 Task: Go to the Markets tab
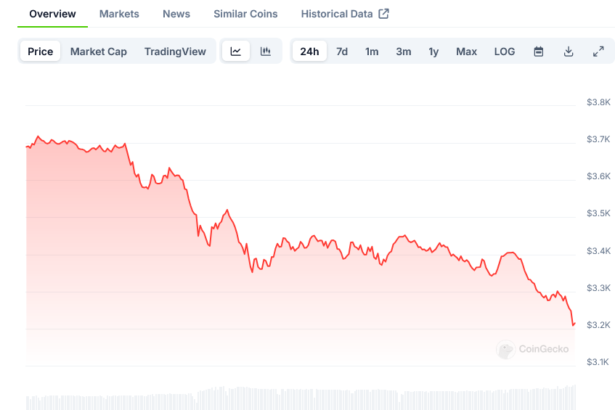point(119,14)
